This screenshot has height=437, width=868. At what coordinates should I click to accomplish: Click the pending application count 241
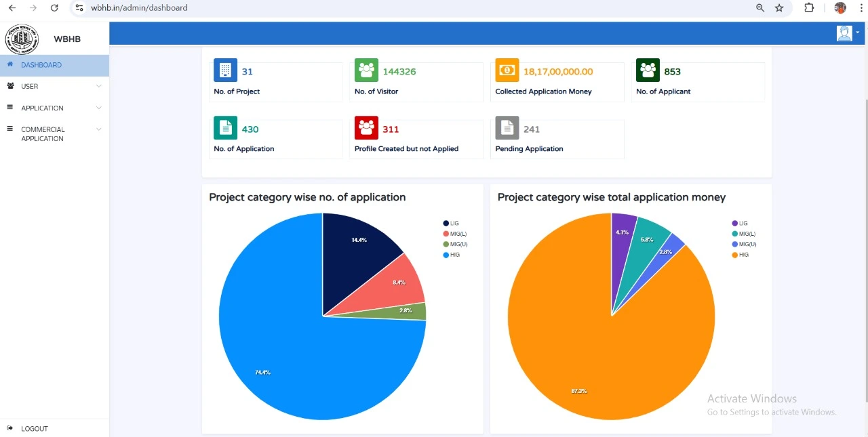tap(531, 129)
